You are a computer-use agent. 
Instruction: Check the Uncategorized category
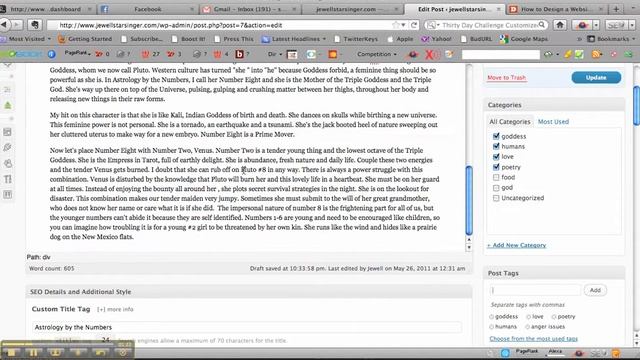[496, 198]
